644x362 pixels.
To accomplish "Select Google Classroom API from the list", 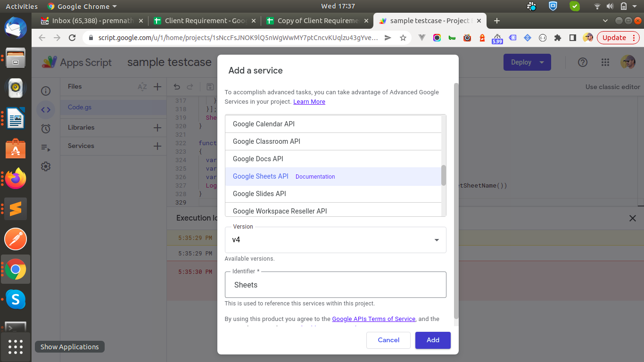I will (333, 141).
